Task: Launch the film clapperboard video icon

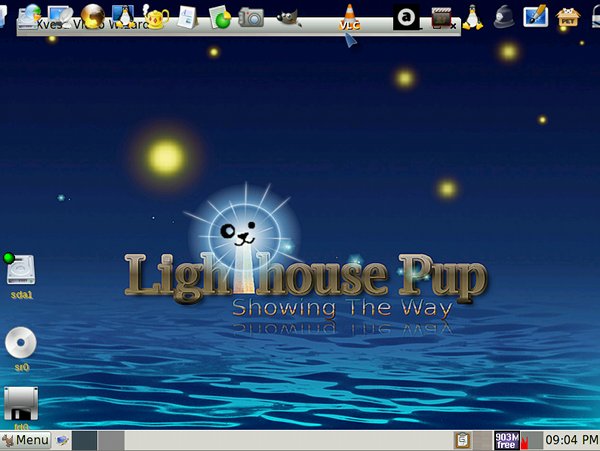Action: (441, 18)
